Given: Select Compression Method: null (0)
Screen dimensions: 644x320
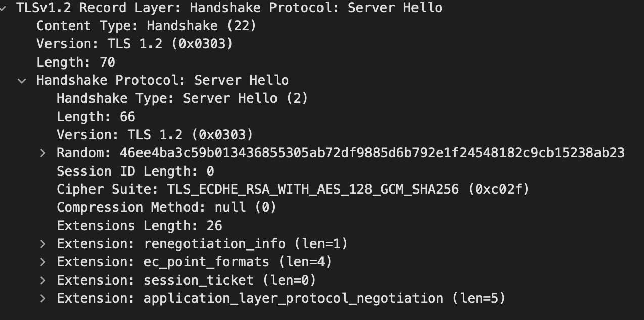Looking at the screenshot, I should click(166, 207).
